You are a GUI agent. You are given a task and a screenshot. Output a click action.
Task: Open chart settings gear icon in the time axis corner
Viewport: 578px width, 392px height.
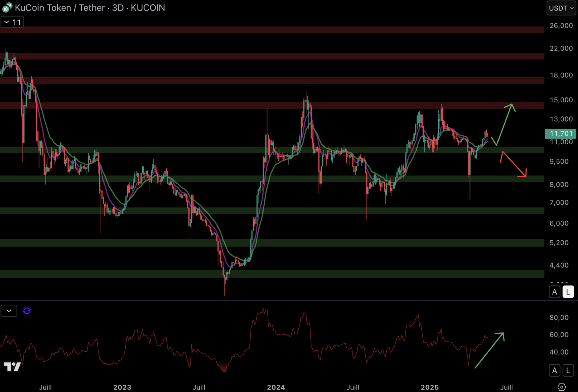coord(562,387)
